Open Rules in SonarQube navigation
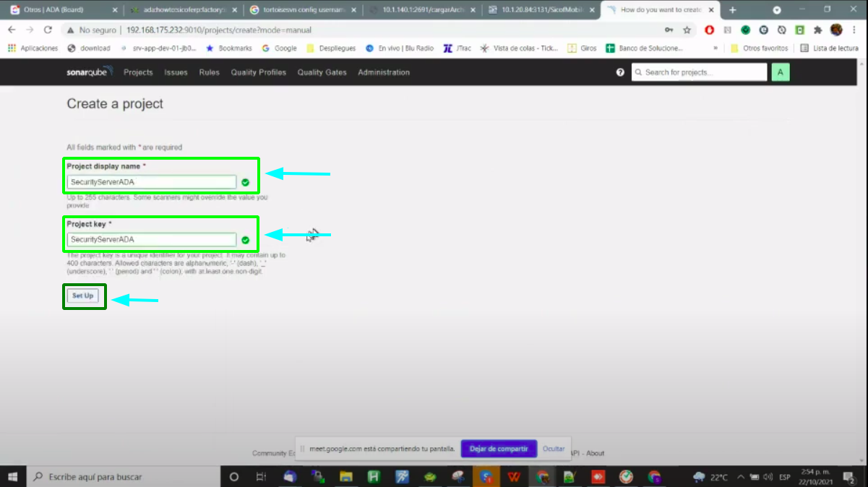This screenshot has width=868, height=487. click(209, 72)
